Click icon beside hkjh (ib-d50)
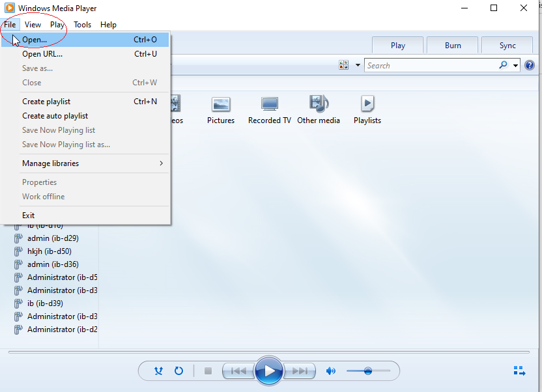Screen dimensions: 542x392 (18, 251)
